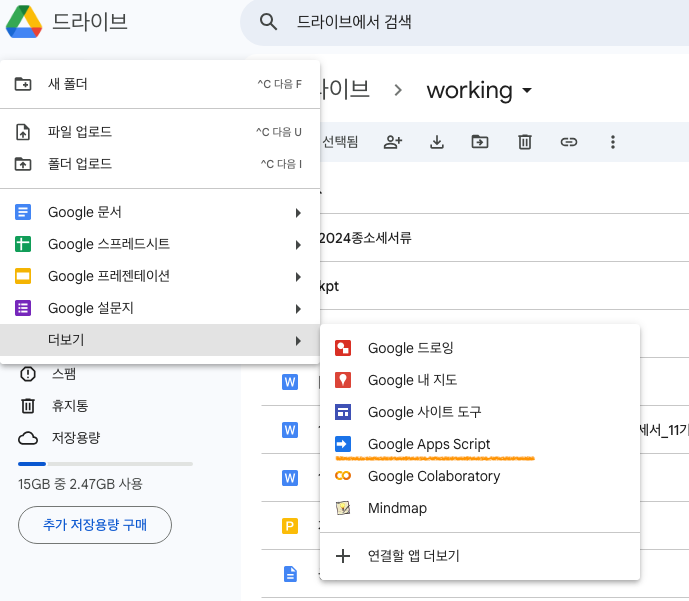Select New folder menu entry
The image size is (689, 601).
tap(160, 83)
